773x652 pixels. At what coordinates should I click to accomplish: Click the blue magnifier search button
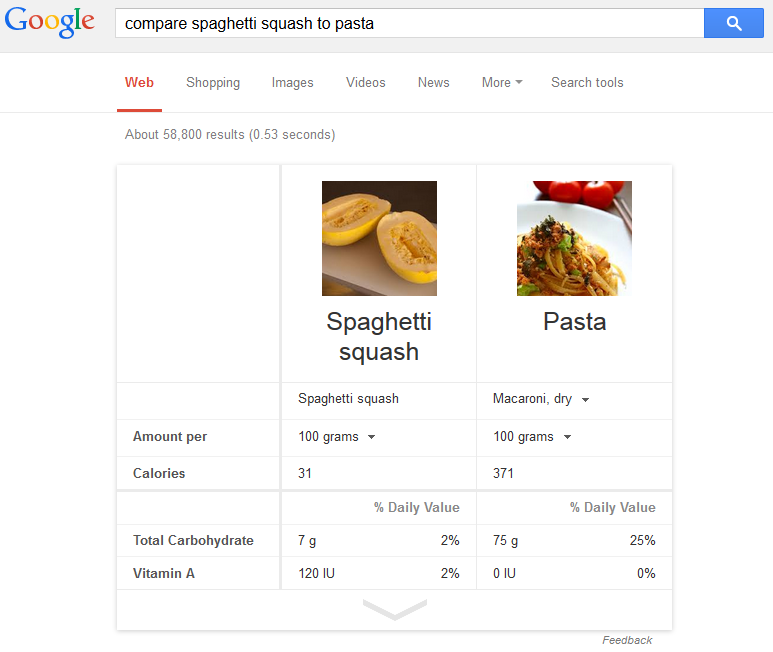pyautogui.click(x=733, y=23)
